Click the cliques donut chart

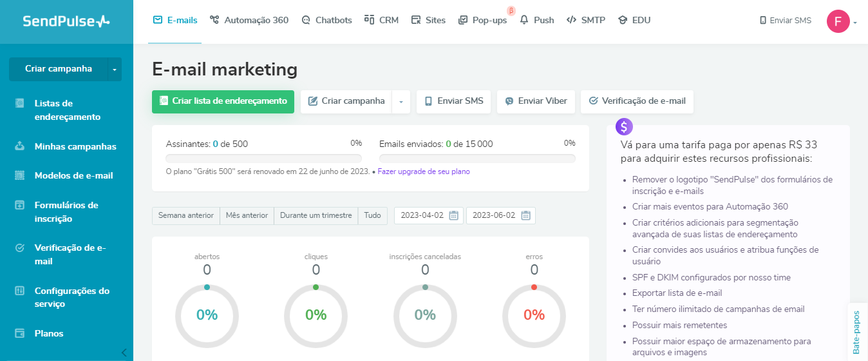pyautogui.click(x=316, y=315)
